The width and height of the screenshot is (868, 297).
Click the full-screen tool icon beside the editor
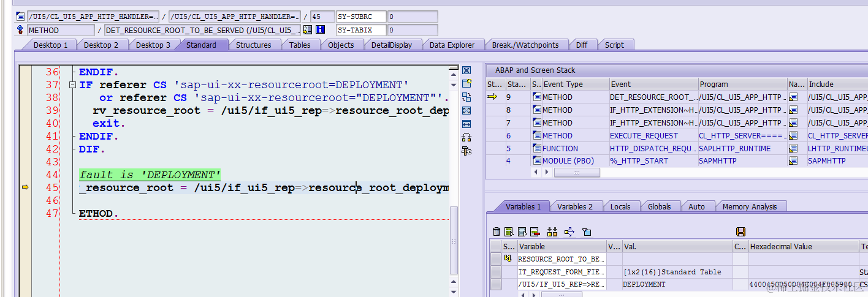[x=466, y=111]
